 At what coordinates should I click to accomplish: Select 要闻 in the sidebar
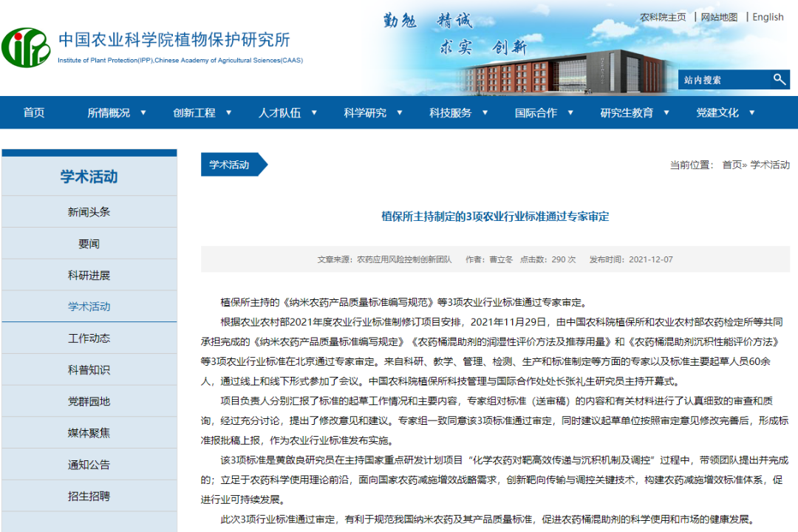click(89, 244)
